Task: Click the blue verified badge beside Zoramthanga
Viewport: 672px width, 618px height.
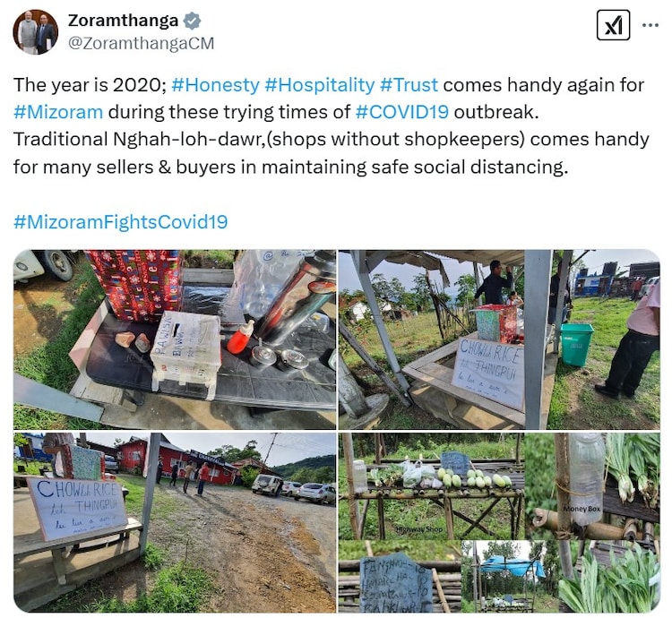Action: coord(192,21)
